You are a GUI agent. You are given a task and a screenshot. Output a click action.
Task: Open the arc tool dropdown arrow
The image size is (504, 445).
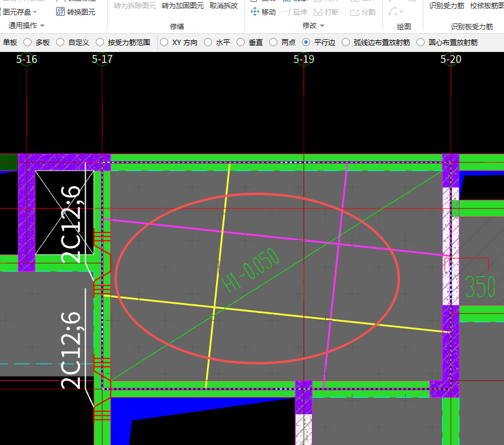(401, 12)
